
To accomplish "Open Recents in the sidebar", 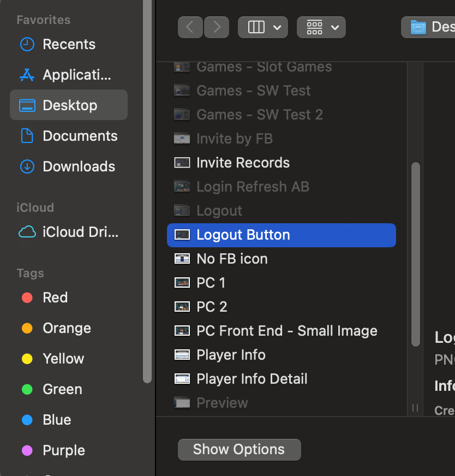I will (x=69, y=44).
